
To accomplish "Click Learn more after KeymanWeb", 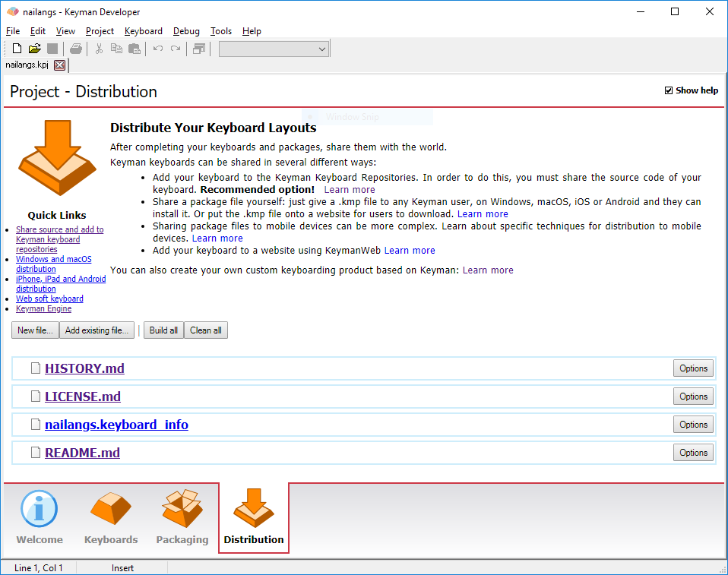I will [x=410, y=250].
